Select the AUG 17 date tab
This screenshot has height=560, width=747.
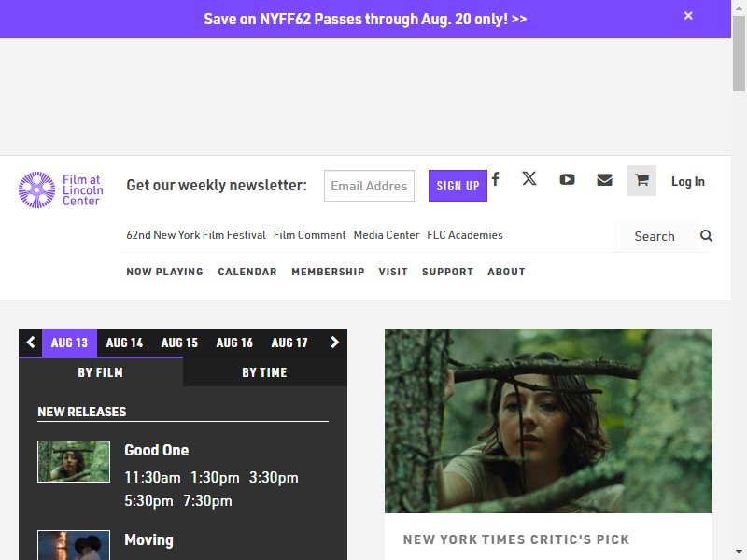[x=289, y=343]
